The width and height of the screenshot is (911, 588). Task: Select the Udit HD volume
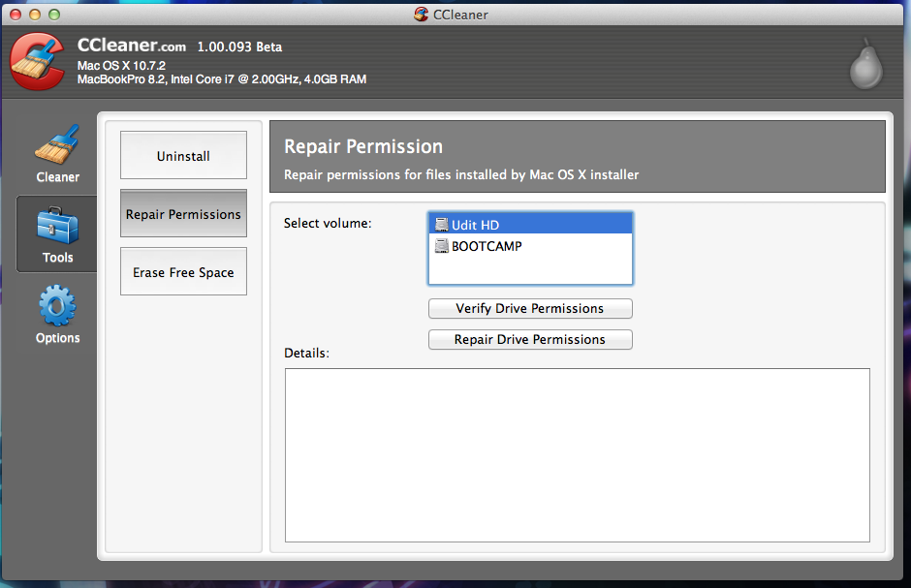[x=530, y=224]
